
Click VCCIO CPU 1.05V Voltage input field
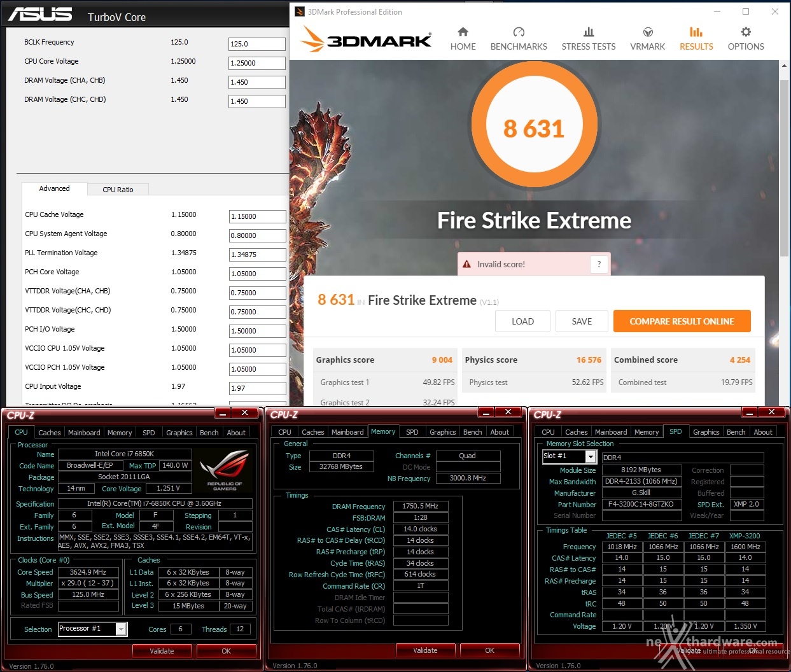click(x=257, y=350)
